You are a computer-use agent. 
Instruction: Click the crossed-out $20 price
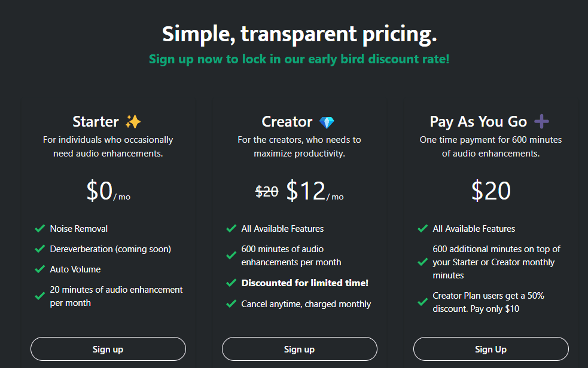[267, 192]
